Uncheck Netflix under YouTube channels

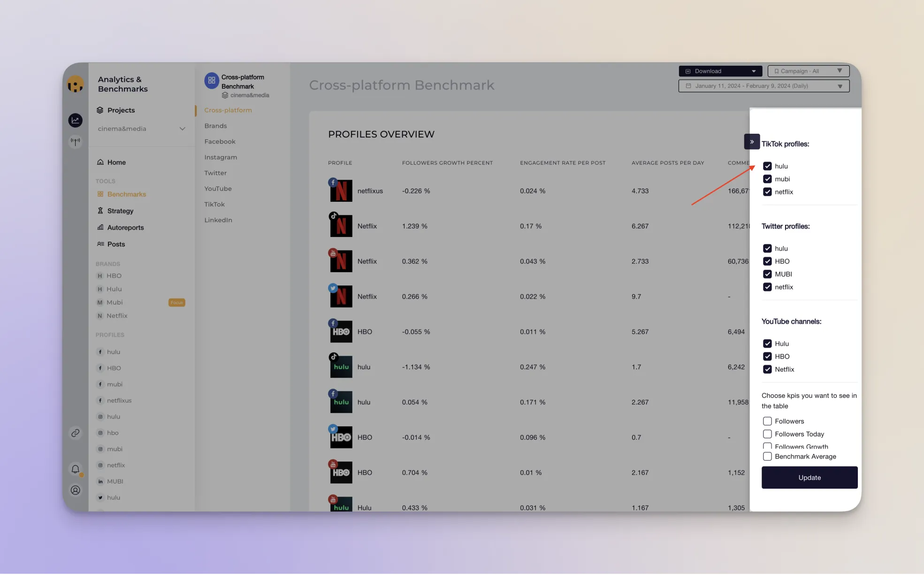[x=767, y=369]
